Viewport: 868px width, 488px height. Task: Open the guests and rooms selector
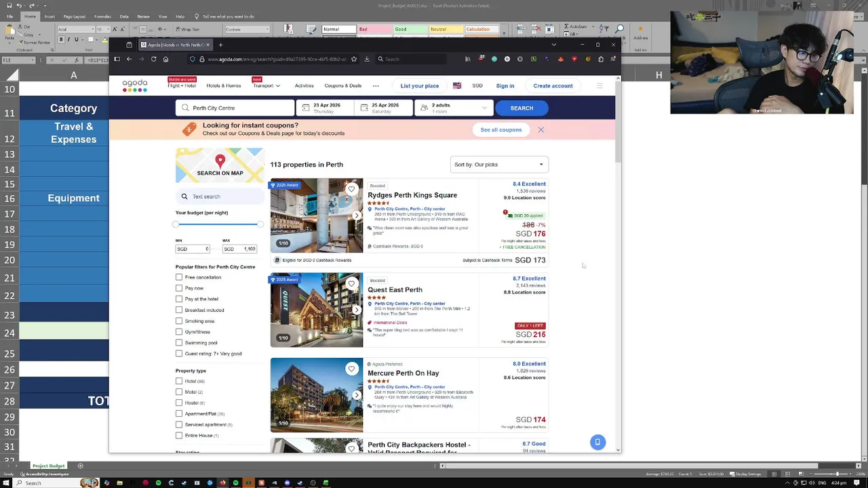pos(454,108)
